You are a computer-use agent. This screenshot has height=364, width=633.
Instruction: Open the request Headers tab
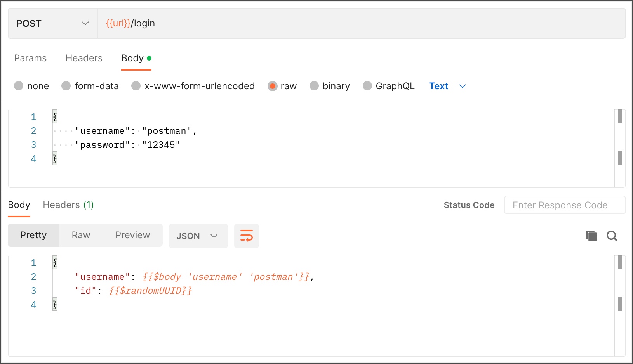click(84, 58)
